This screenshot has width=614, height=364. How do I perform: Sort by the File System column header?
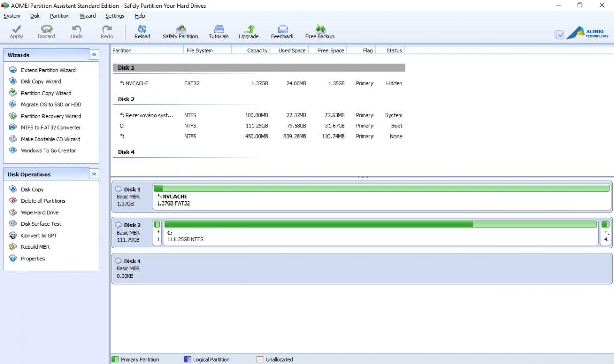[x=207, y=50]
